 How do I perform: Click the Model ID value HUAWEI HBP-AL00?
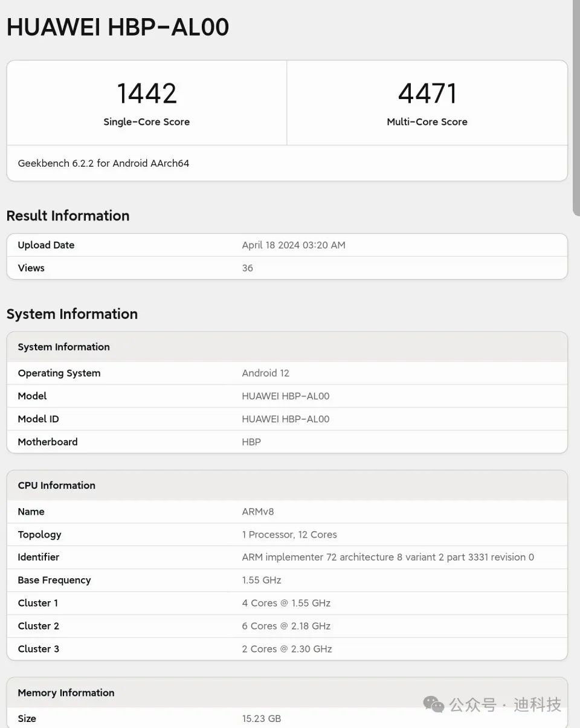pos(286,419)
